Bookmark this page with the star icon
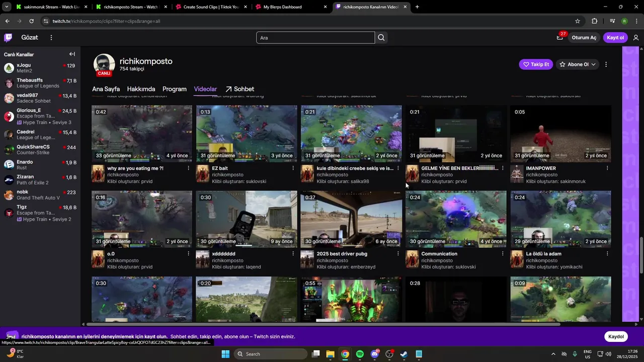 coord(578,21)
